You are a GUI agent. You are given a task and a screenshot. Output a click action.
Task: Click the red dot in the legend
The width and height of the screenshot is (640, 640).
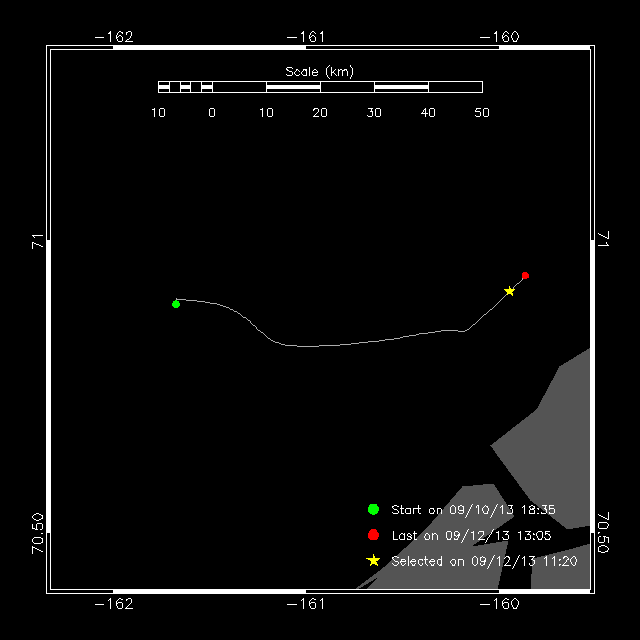pos(374,535)
